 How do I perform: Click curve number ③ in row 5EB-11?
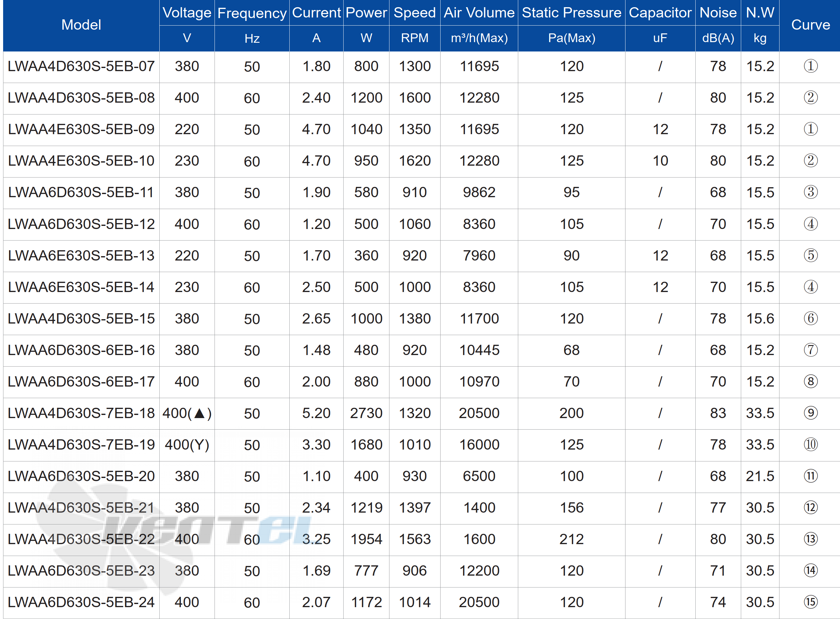(811, 192)
